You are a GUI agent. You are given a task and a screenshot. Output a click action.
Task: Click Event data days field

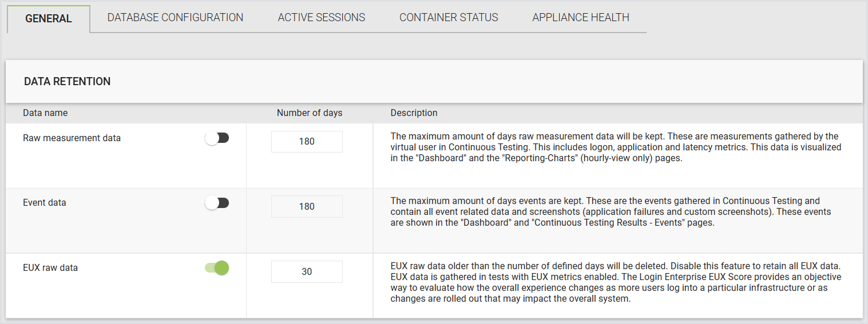tap(307, 206)
